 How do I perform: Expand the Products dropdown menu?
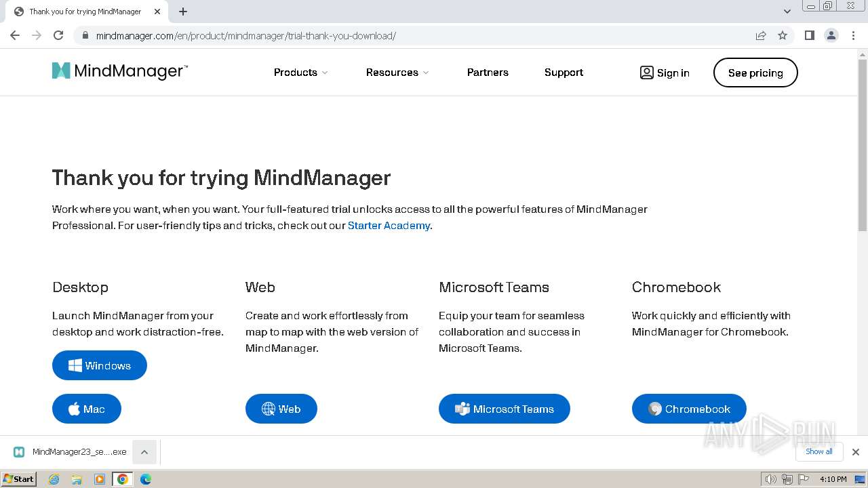(x=300, y=73)
